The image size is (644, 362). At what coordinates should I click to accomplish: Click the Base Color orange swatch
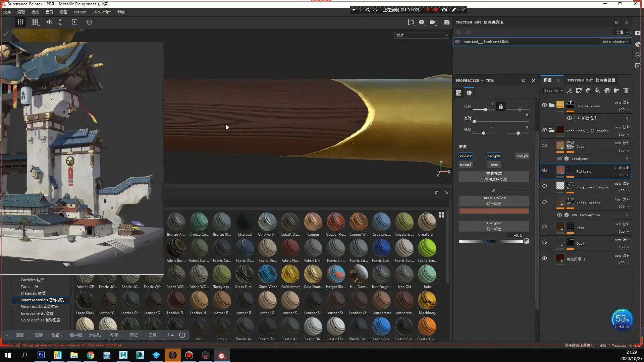click(494, 211)
